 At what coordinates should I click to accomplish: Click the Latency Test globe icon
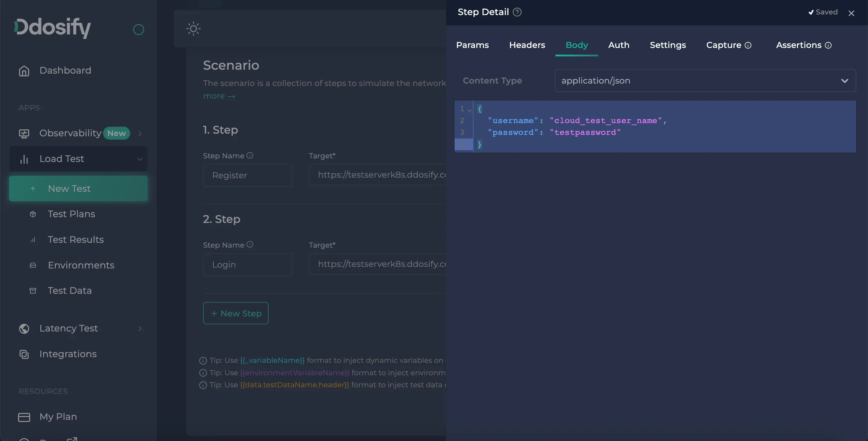(24, 328)
